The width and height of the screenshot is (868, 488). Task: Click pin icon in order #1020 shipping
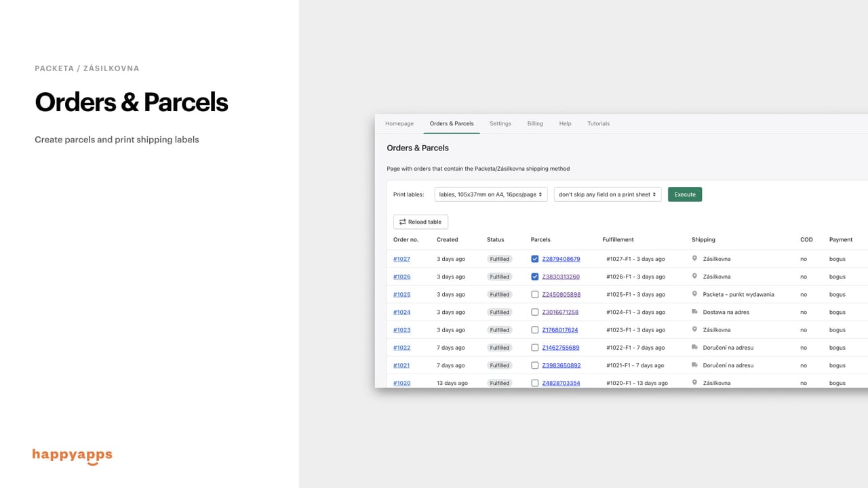pos(694,382)
